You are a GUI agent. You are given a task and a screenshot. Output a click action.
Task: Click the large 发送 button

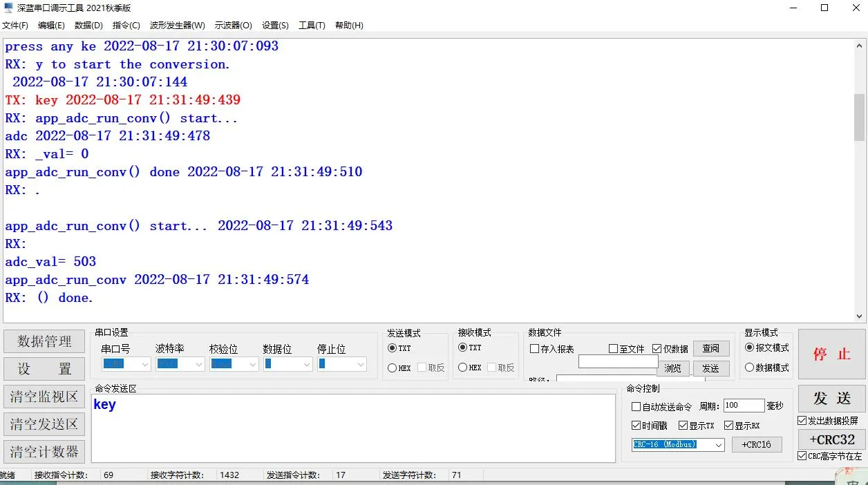pyautogui.click(x=831, y=399)
